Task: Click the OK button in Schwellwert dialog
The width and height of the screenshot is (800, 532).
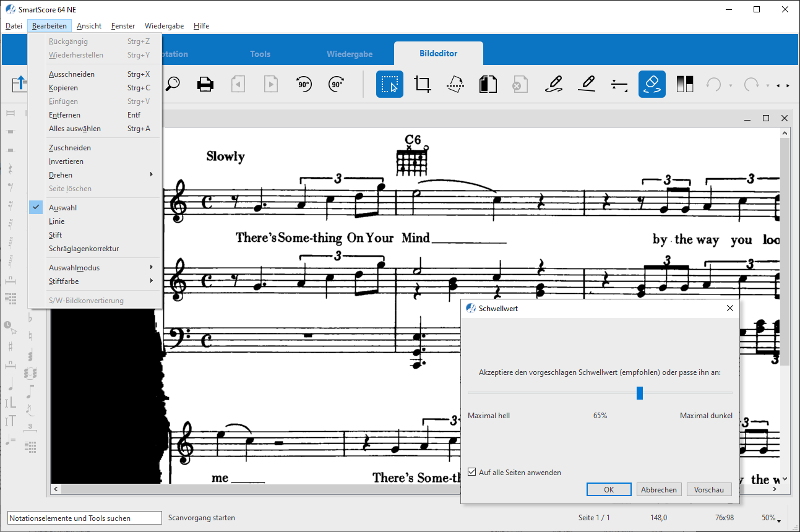Action: tap(609, 489)
